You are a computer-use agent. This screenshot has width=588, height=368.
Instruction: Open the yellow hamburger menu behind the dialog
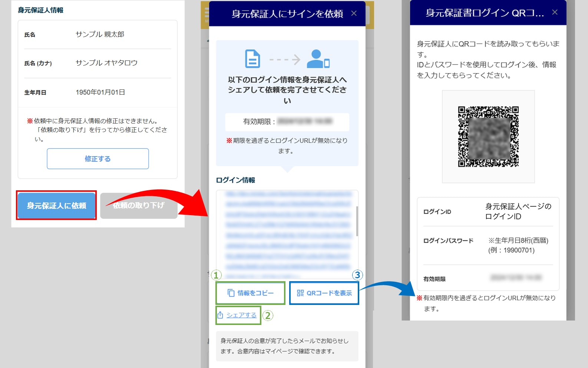point(206,15)
